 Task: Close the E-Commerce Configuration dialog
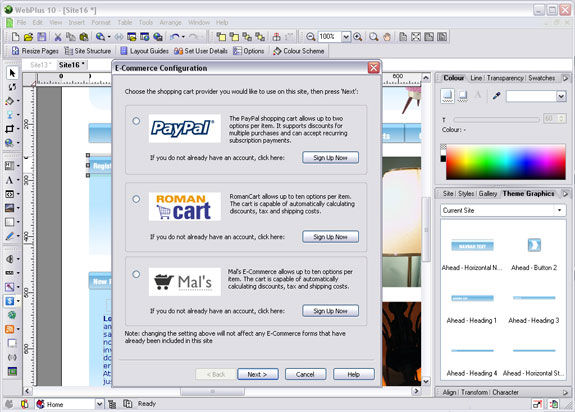click(374, 68)
